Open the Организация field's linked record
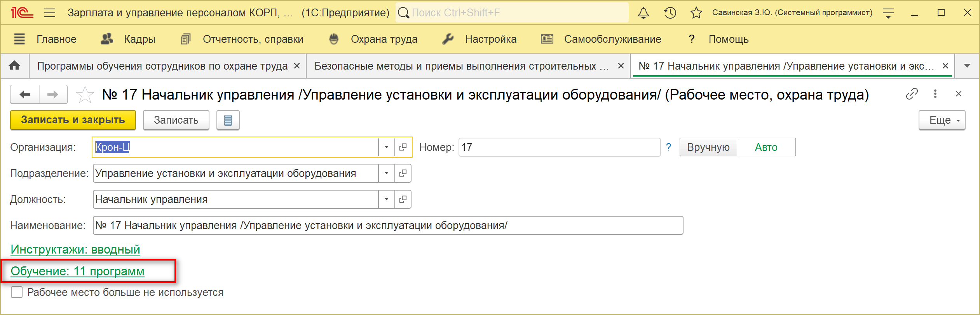Image resolution: width=980 pixels, height=315 pixels. coord(403,147)
